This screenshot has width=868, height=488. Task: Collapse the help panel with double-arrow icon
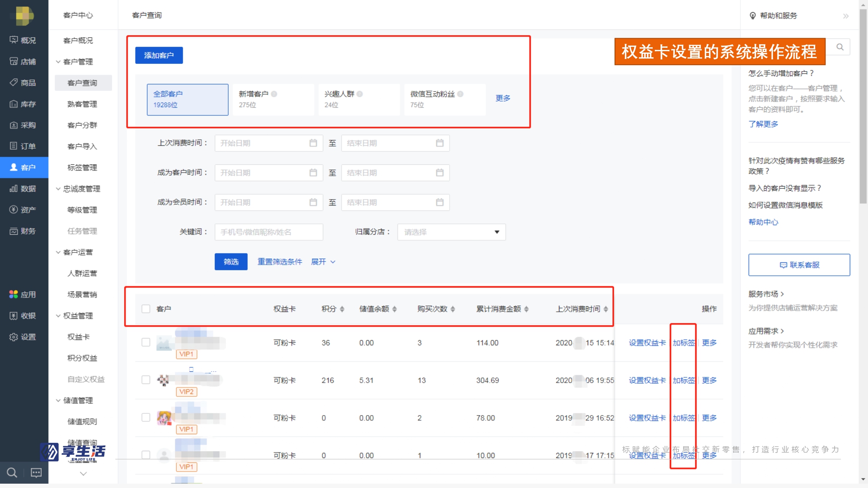[846, 16]
